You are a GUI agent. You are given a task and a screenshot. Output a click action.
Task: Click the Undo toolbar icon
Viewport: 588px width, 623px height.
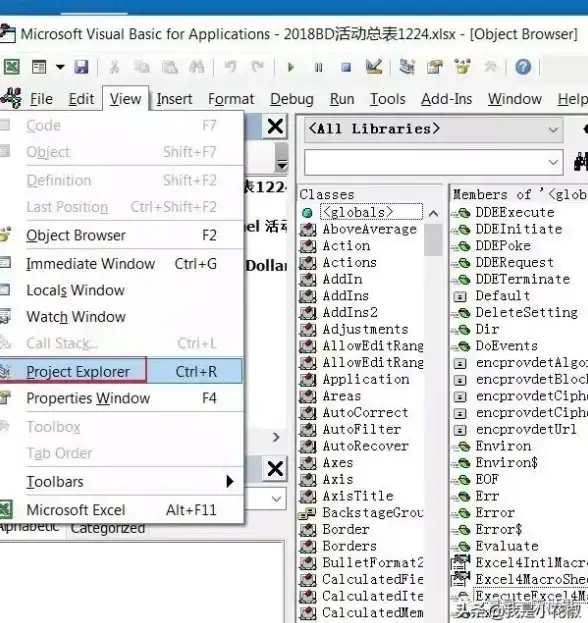(230, 67)
